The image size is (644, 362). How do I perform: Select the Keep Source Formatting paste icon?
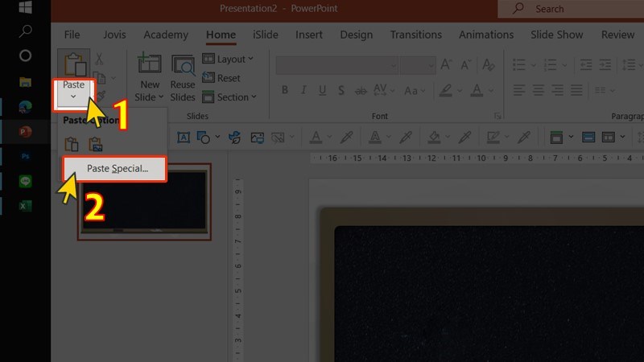72,145
